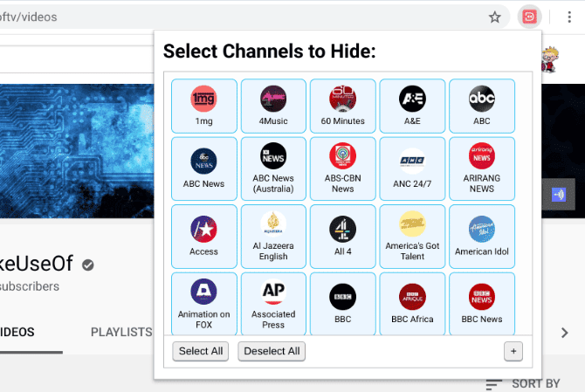This screenshot has height=392, width=585.
Task: Bookmark this page with the star icon
Action: pos(495,17)
